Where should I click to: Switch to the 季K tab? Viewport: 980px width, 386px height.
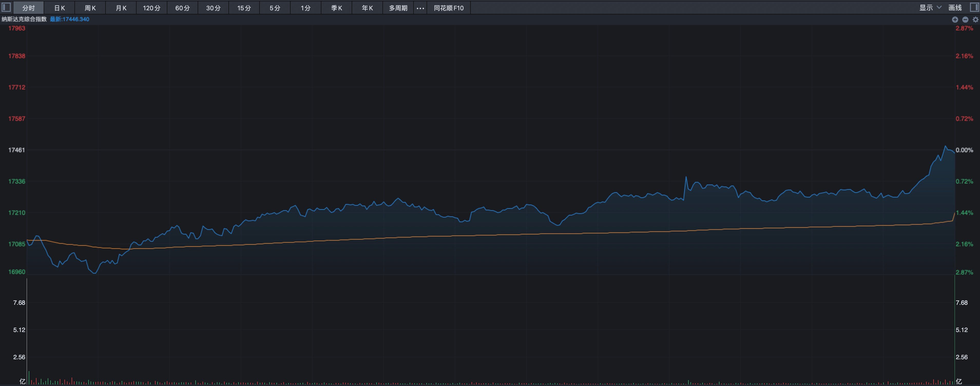click(337, 8)
